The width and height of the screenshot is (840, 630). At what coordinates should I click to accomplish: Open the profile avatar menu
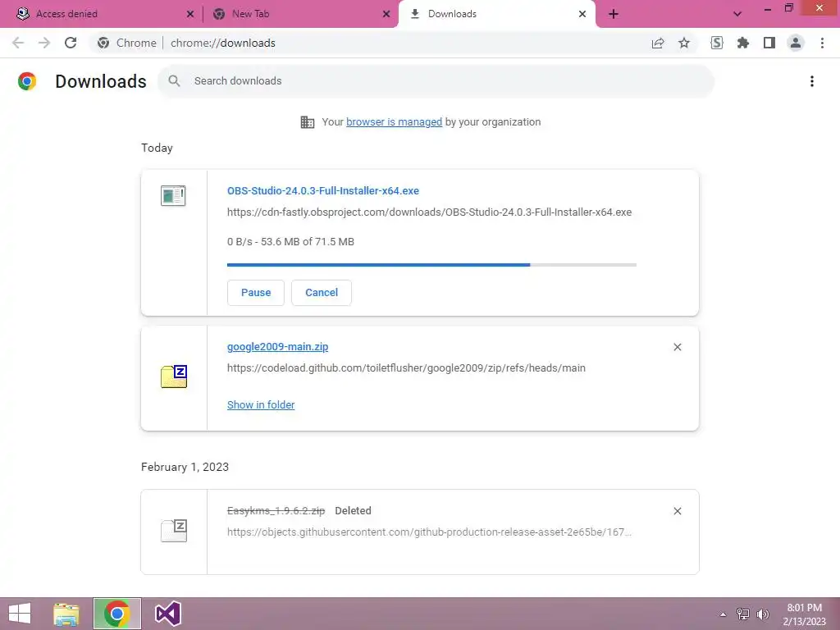point(796,43)
